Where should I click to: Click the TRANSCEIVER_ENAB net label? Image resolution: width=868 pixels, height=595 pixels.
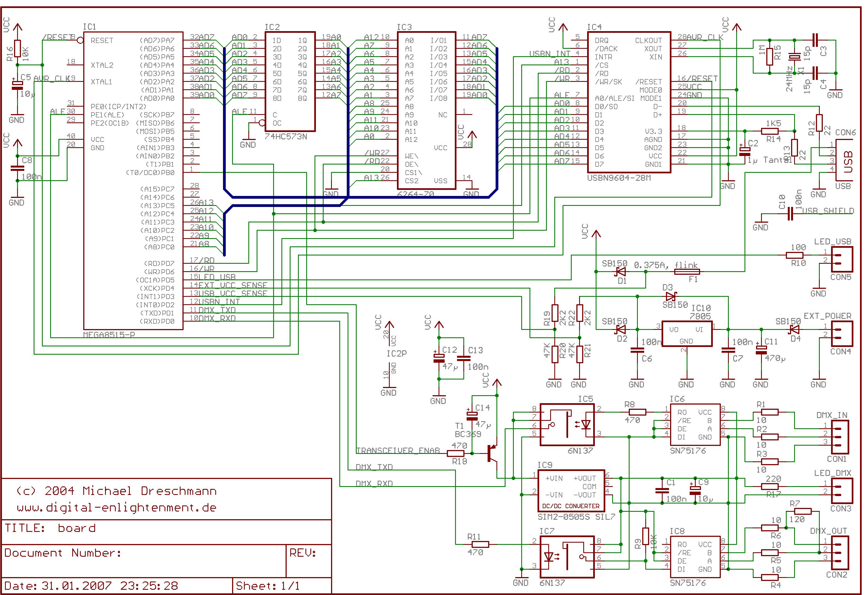click(398, 450)
